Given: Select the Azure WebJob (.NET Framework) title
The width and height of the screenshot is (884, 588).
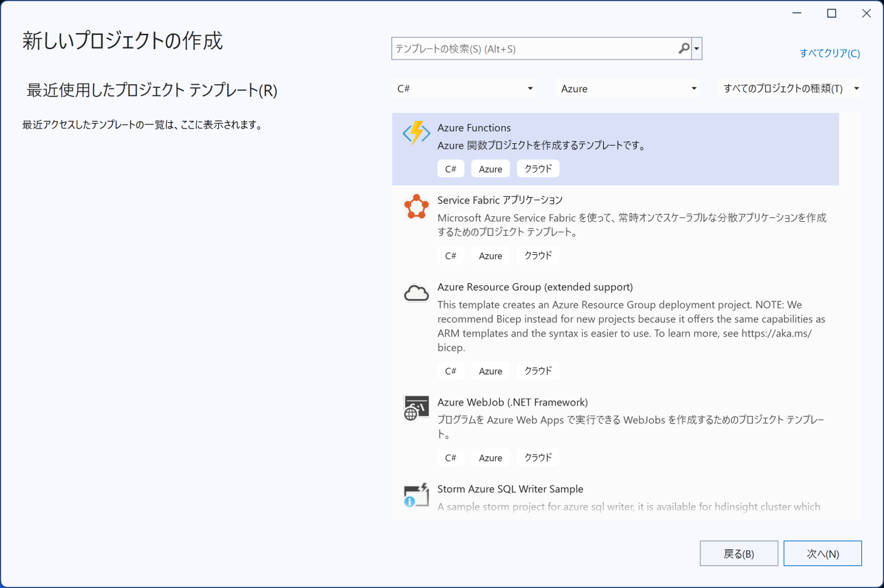Looking at the screenshot, I should point(513,402).
